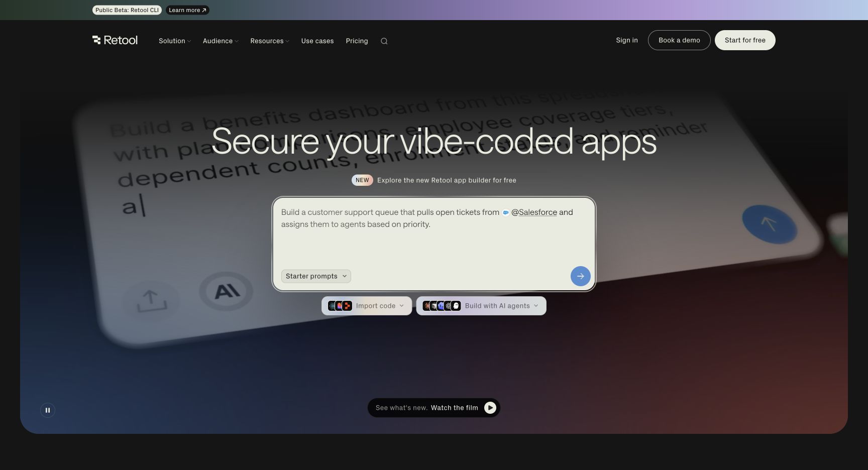Click the Secure your vibe-coded apps headline
868x470 pixels.
[434, 142]
